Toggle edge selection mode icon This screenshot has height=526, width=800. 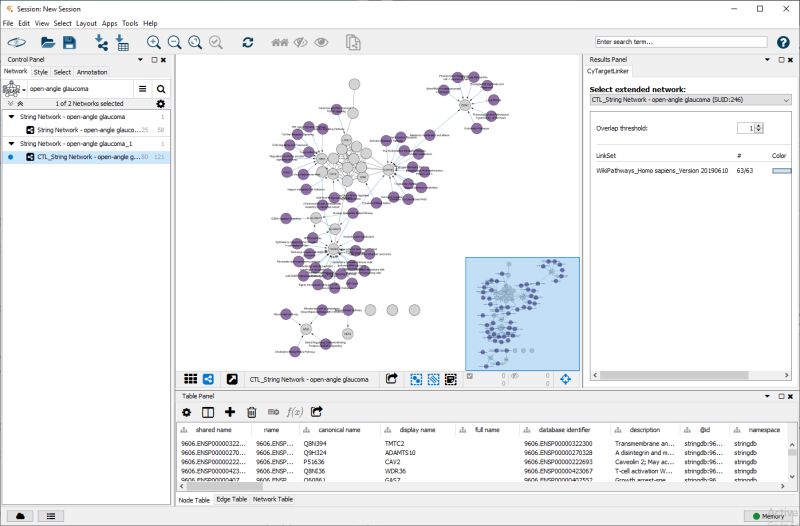[x=433, y=379]
